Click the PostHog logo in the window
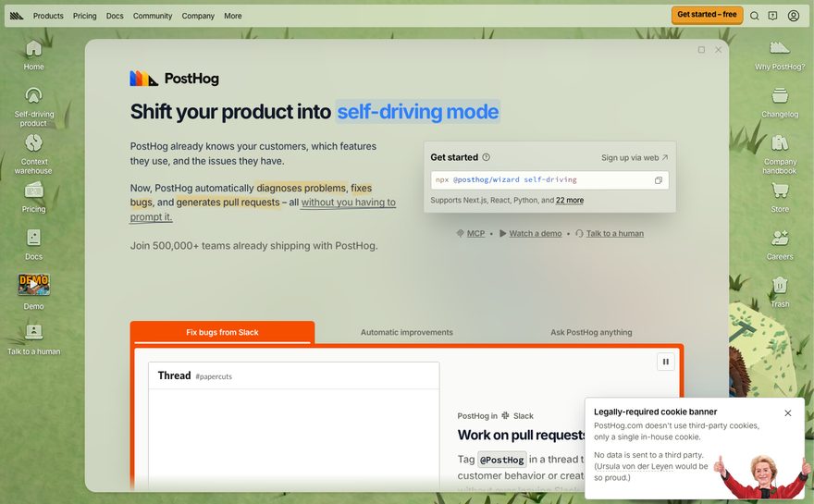814x504 pixels. [x=175, y=79]
